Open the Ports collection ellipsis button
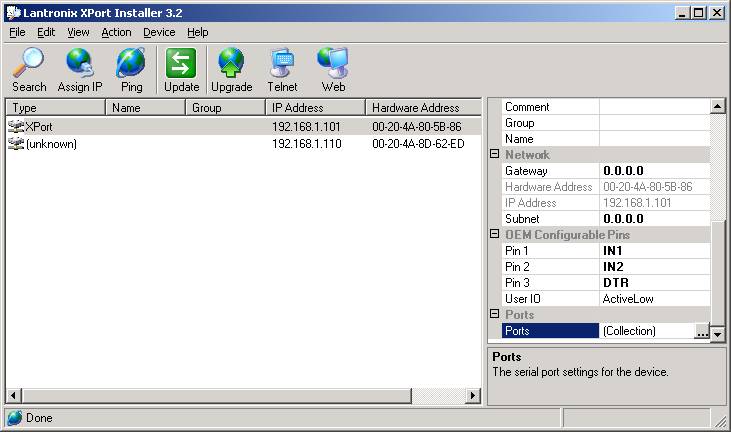 tap(702, 331)
